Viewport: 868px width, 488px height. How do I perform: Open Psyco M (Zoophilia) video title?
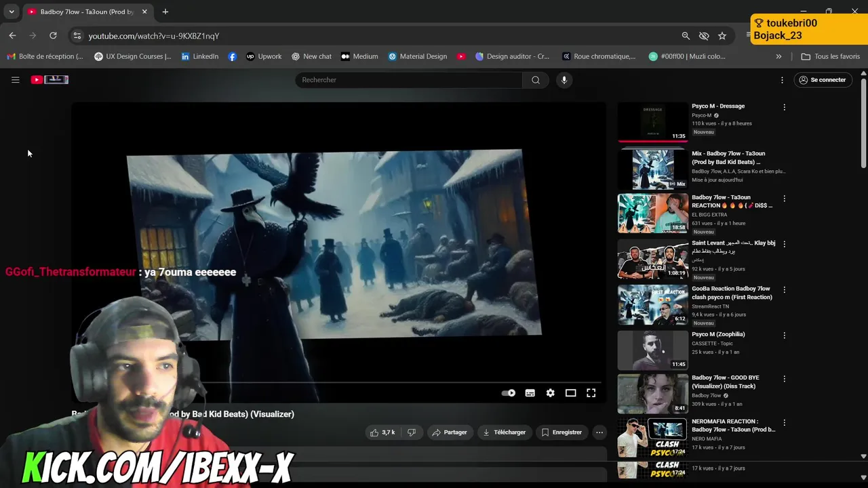(x=718, y=334)
